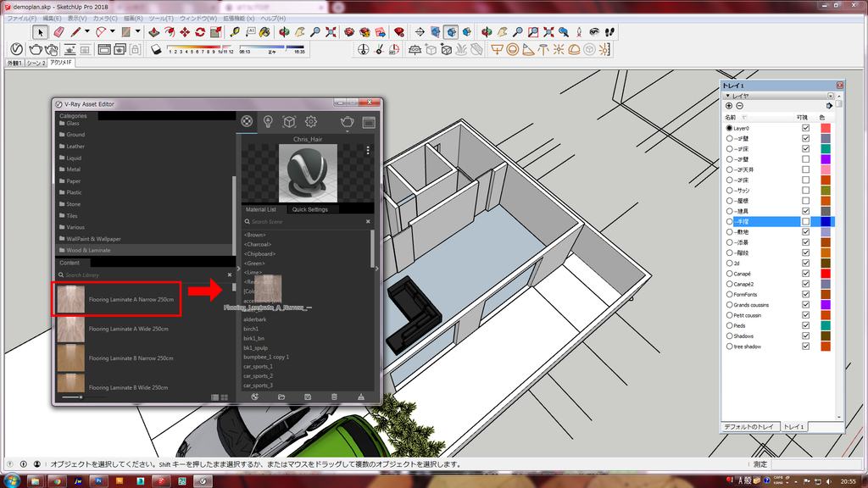The image size is (868, 488).
Task: Open the カメラ(C) menu
Action: coord(104,19)
